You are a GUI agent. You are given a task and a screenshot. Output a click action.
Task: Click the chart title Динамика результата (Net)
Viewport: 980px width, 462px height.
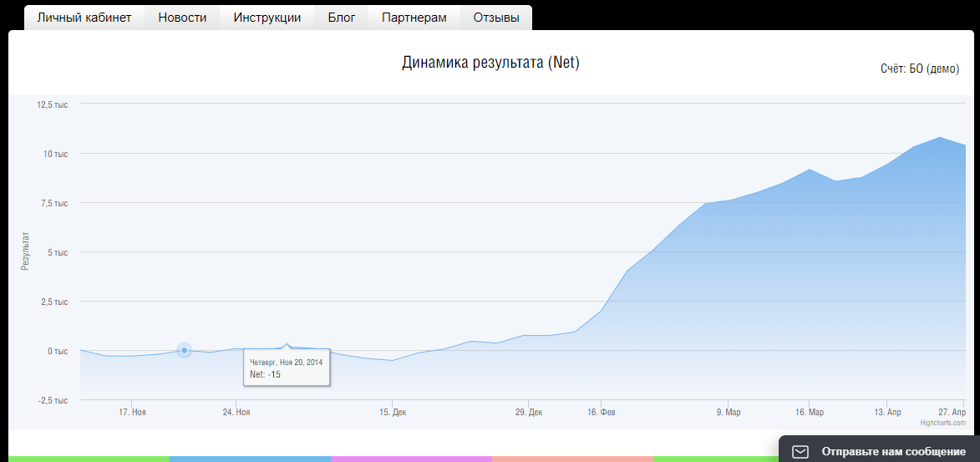pos(490,63)
